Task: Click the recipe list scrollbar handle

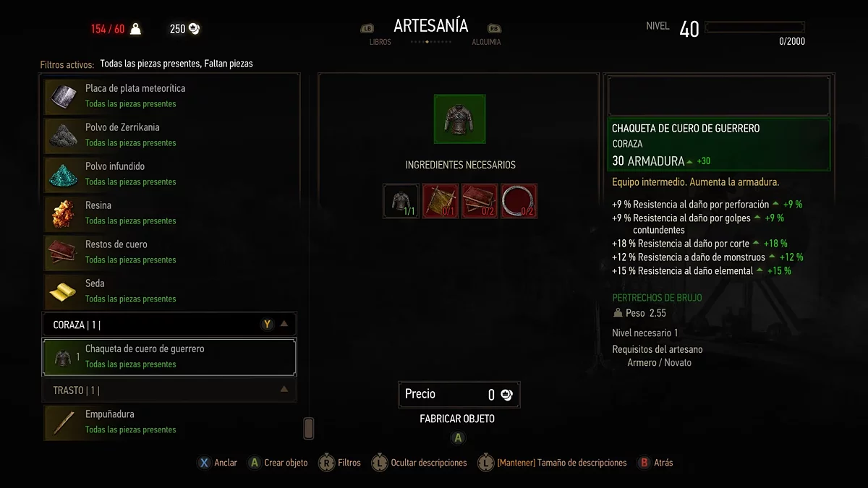Action: 309,429
